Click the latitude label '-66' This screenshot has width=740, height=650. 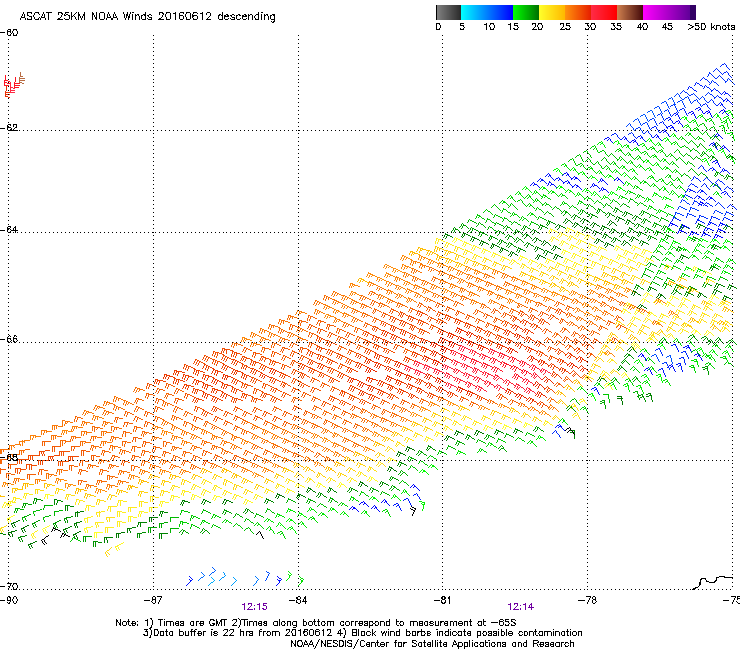click(x=9, y=339)
